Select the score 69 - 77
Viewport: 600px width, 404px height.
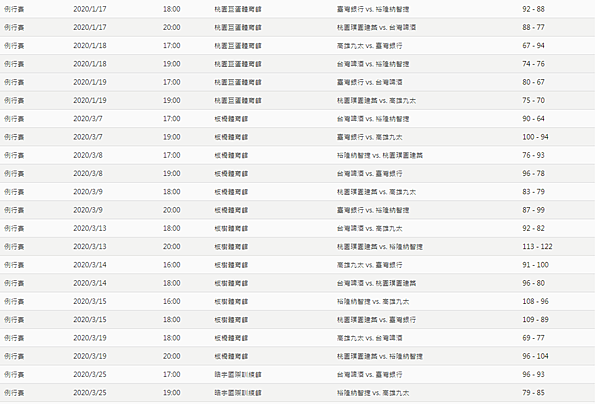533,338
